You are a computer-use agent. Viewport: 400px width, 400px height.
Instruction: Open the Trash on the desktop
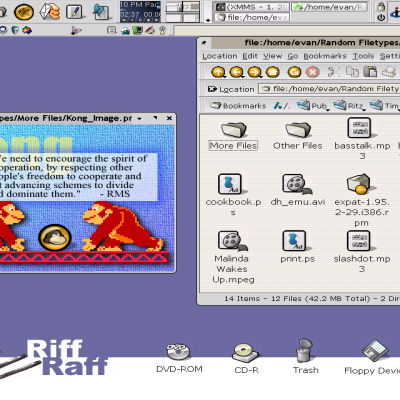pyautogui.click(x=305, y=357)
